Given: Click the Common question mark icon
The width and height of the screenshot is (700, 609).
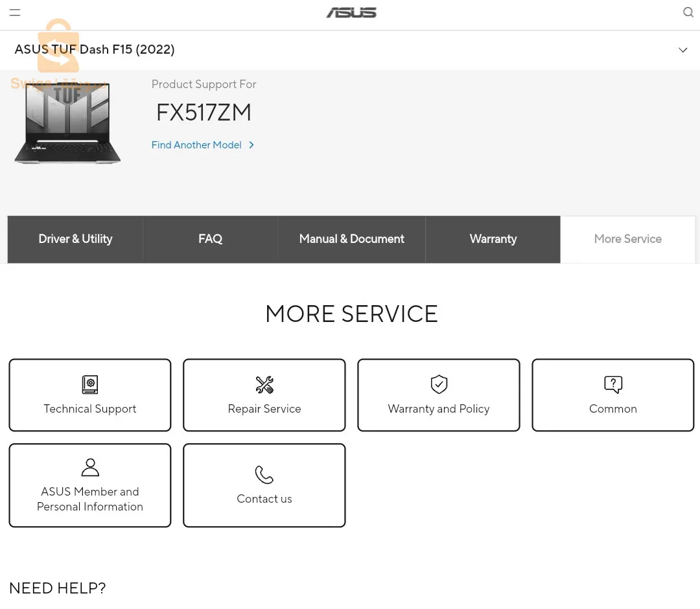Looking at the screenshot, I should [x=612, y=384].
